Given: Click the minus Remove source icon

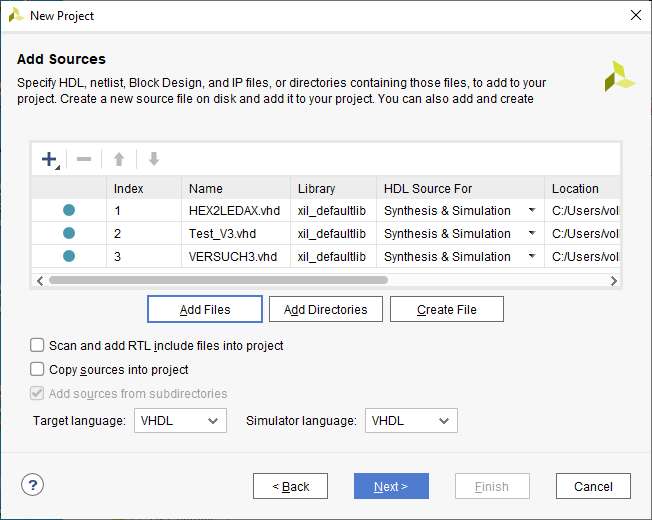Looking at the screenshot, I should pos(84,160).
